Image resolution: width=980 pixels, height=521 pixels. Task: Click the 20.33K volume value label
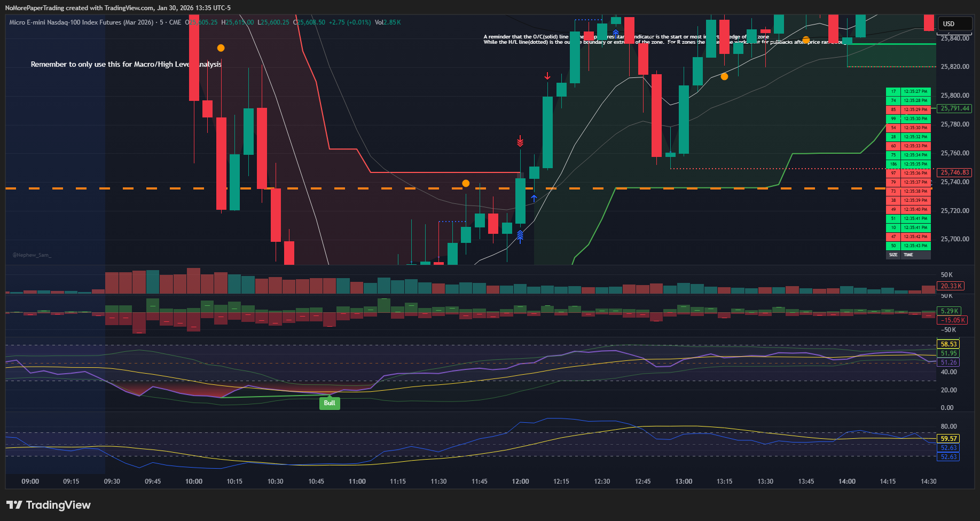click(951, 286)
